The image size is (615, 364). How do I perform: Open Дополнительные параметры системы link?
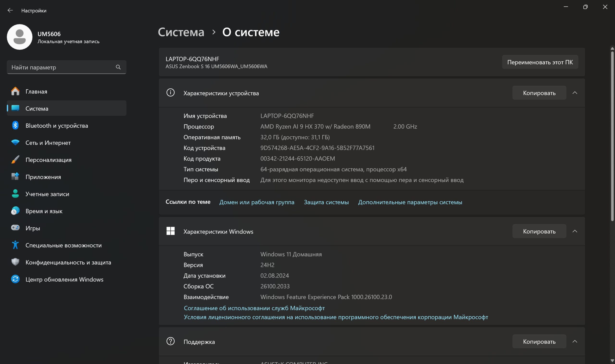tap(410, 202)
